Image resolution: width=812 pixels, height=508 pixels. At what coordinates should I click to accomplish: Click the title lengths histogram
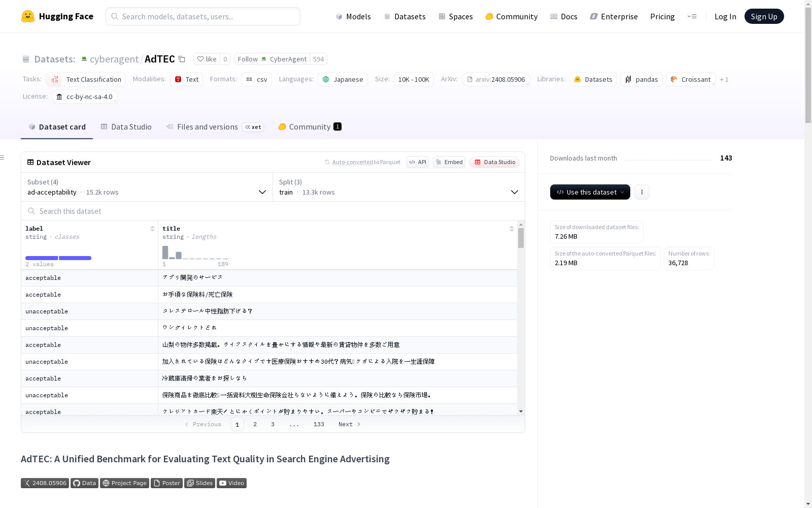click(x=195, y=252)
